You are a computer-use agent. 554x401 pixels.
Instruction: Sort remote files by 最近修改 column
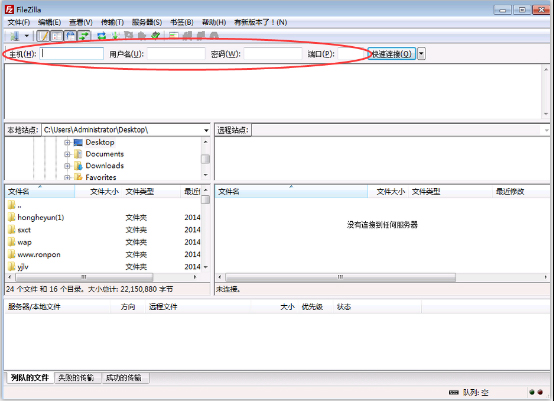click(x=521, y=191)
